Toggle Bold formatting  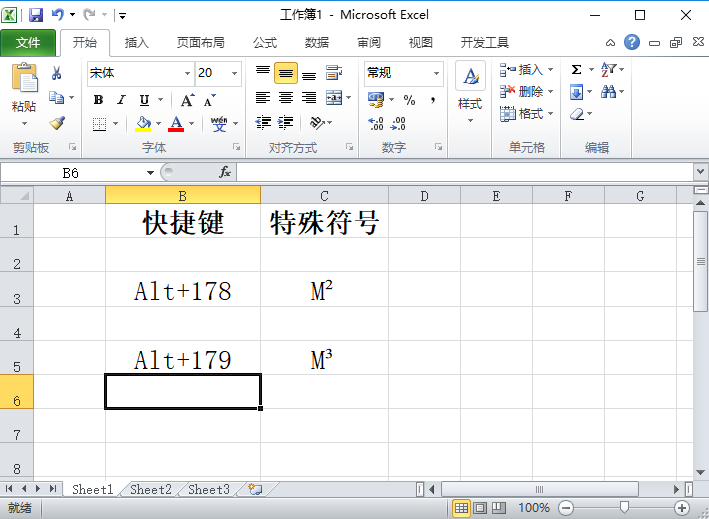click(99, 100)
